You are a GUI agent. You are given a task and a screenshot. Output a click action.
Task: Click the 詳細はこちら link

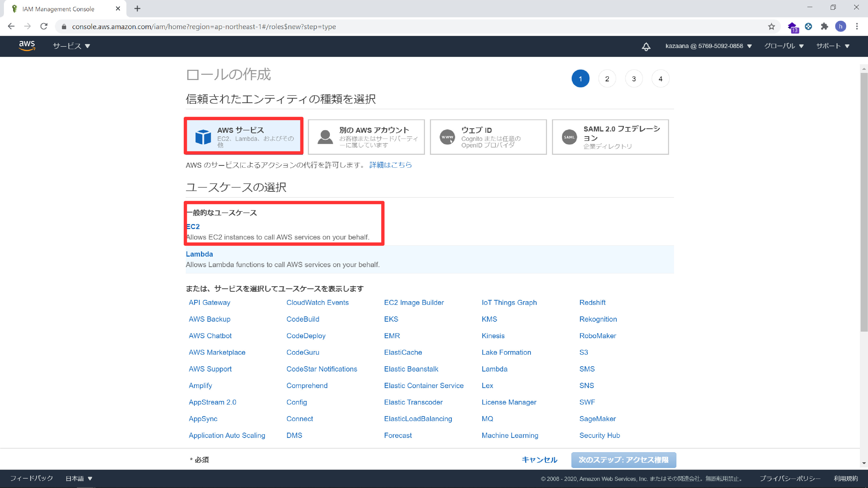(391, 165)
